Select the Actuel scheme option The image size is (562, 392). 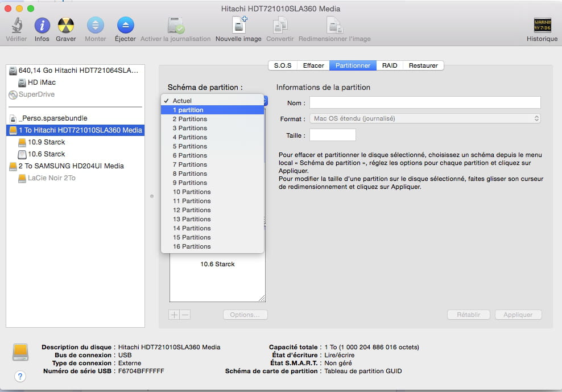pos(182,101)
